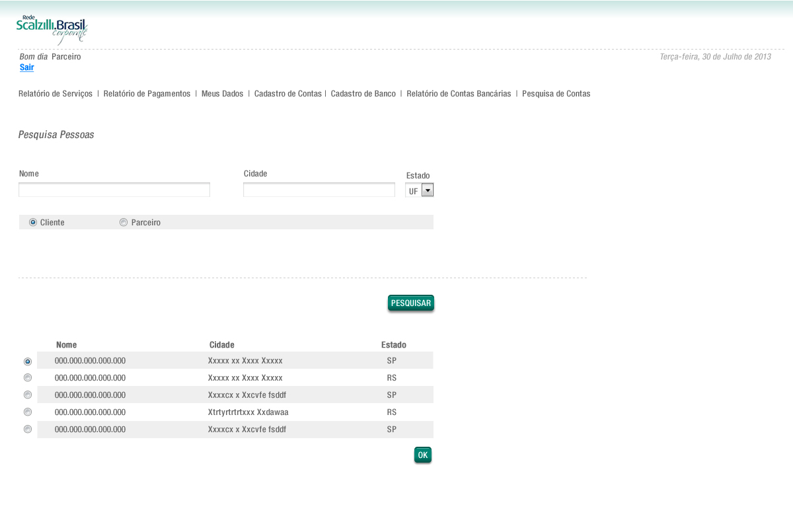Focus the Nome text field
The width and height of the screenshot is (793, 532).
click(114, 190)
